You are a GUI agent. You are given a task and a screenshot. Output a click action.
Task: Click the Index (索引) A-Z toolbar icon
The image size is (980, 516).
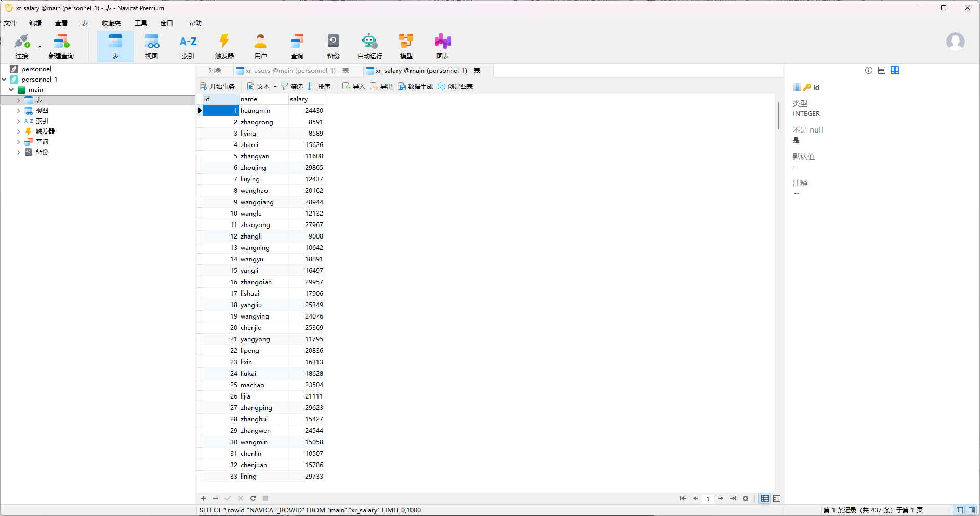(x=188, y=46)
